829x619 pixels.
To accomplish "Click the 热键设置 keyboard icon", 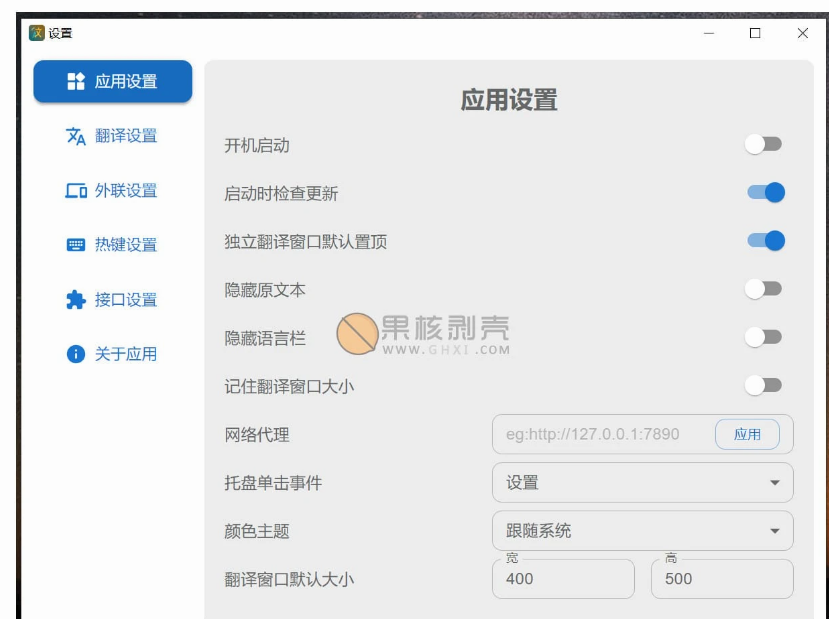I will pos(76,245).
